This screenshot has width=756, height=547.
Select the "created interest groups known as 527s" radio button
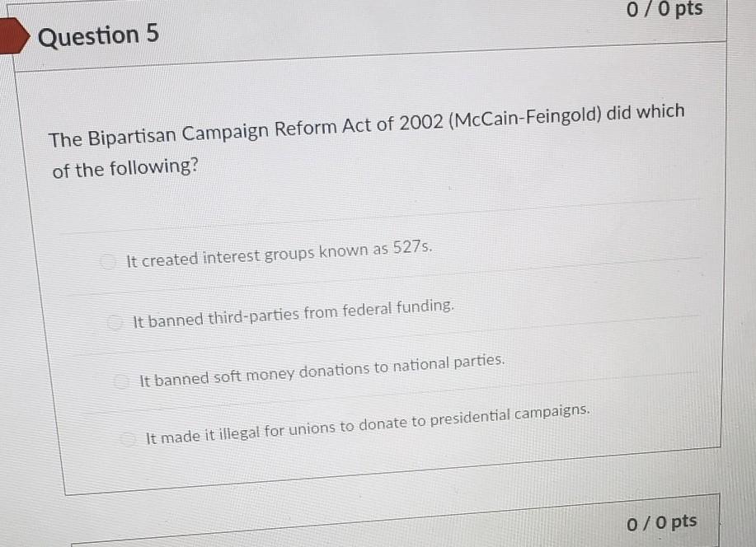click(108, 262)
